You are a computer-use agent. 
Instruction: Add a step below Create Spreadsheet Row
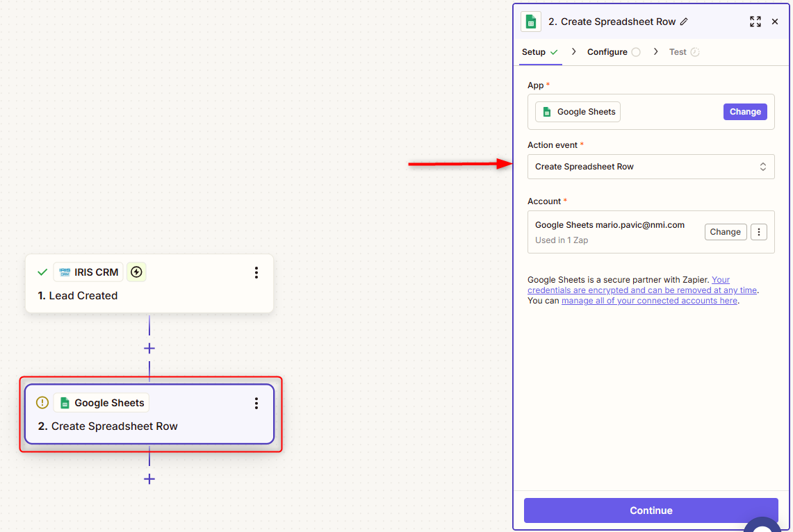tap(149, 479)
